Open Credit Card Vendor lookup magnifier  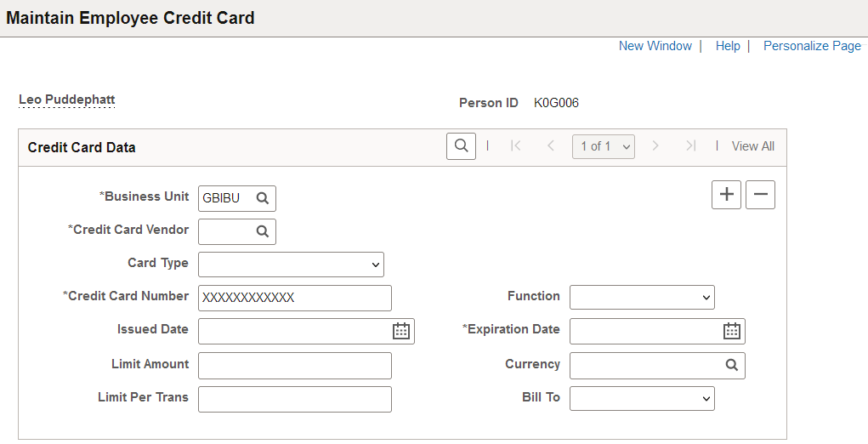(263, 231)
